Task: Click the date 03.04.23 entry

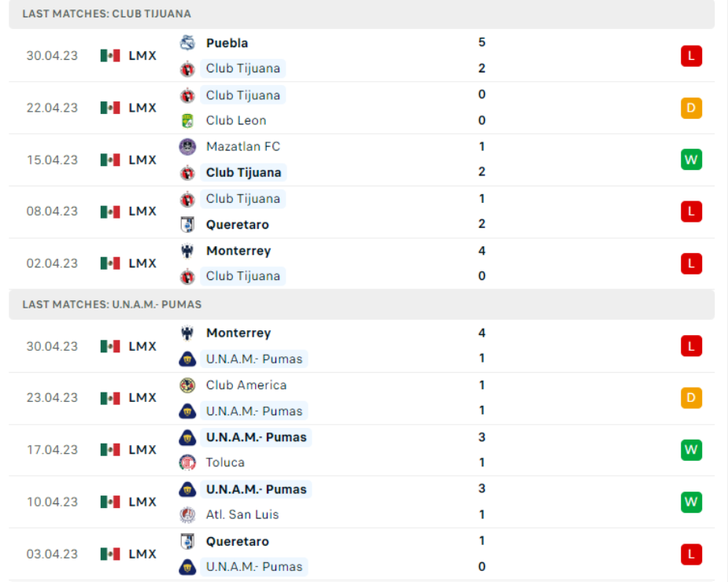Action: 52,554
